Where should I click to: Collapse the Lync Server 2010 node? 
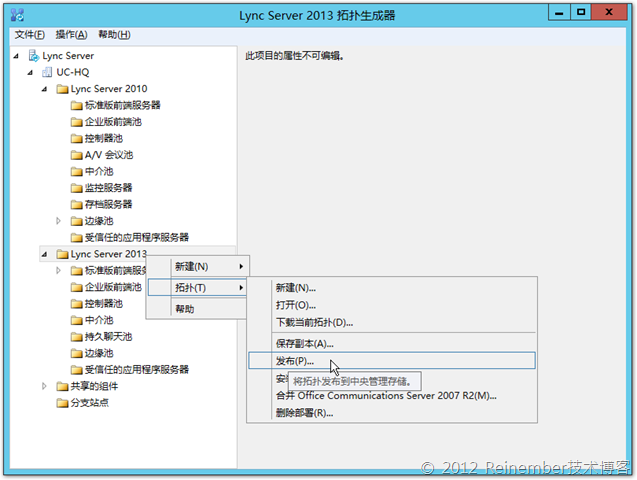click(x=45, y=89)
